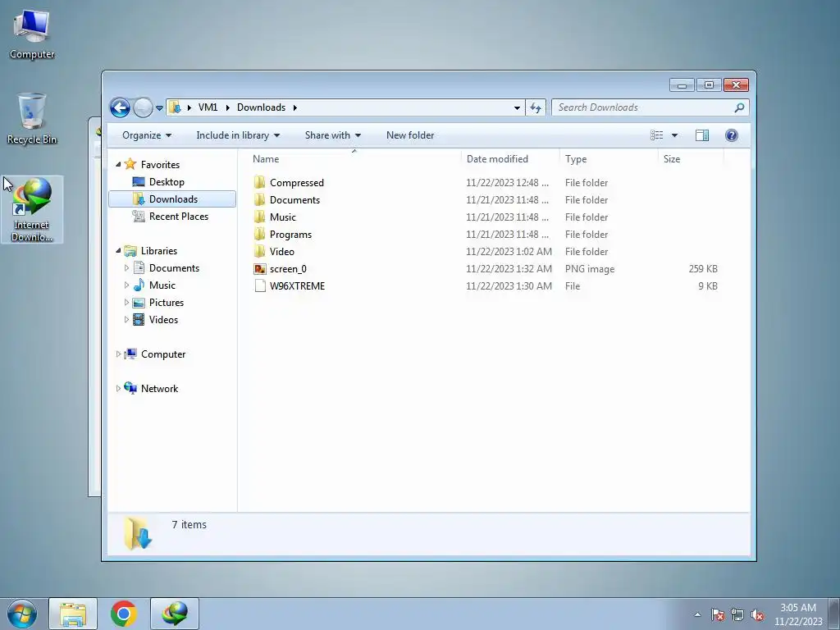The height and width of the screenshot is (630, 840).
Task: Select the Documents folder icon in file list
Action: click(x=260, y=200)
